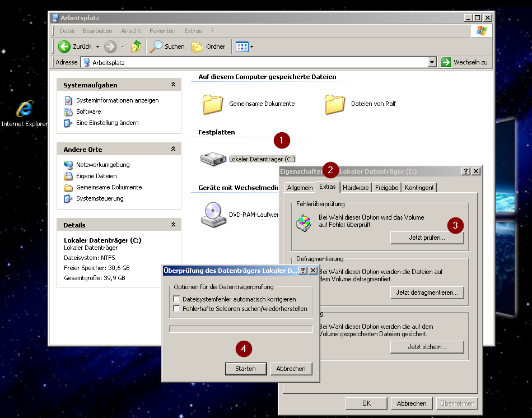Select Lokaler Datenträger (C:) drive icon
The image size is (532, 418).
(213, 159)
